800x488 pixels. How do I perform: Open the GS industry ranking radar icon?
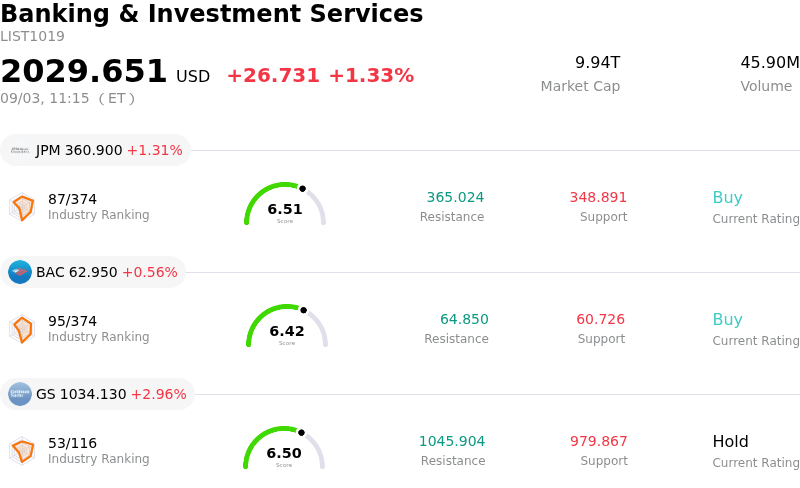(x=22, y=451)
